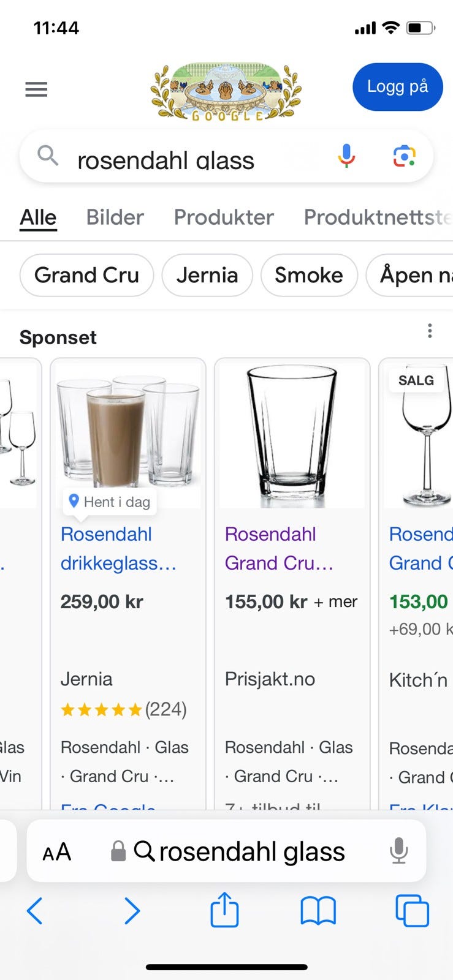Tap Safari share button

[224, 910]
